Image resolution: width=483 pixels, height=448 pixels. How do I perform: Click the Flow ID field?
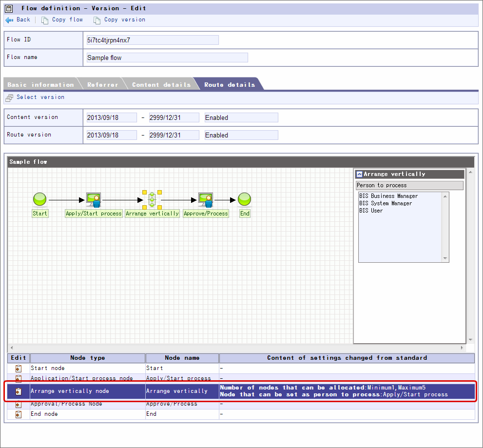[153, 40]
